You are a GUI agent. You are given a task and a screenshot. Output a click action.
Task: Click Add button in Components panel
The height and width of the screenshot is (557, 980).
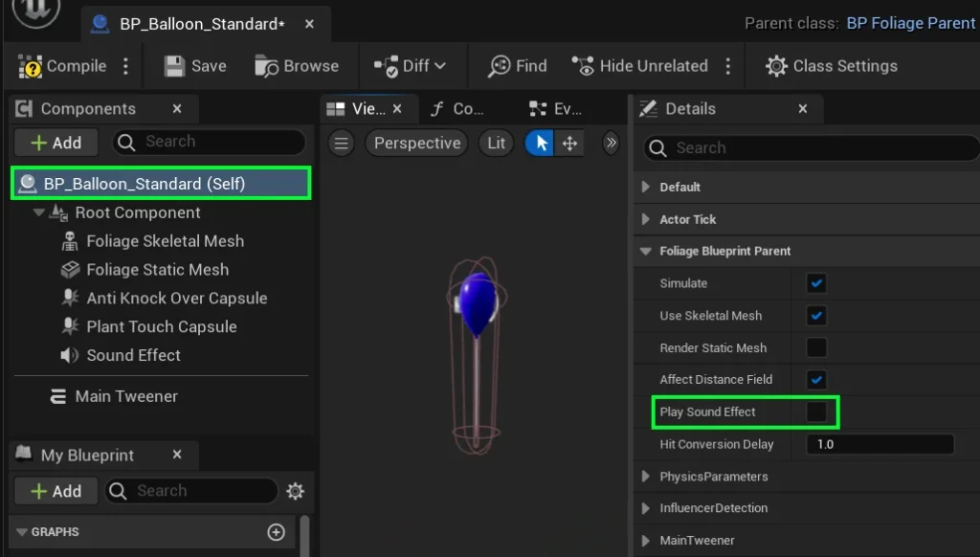[x=56, y=143]
